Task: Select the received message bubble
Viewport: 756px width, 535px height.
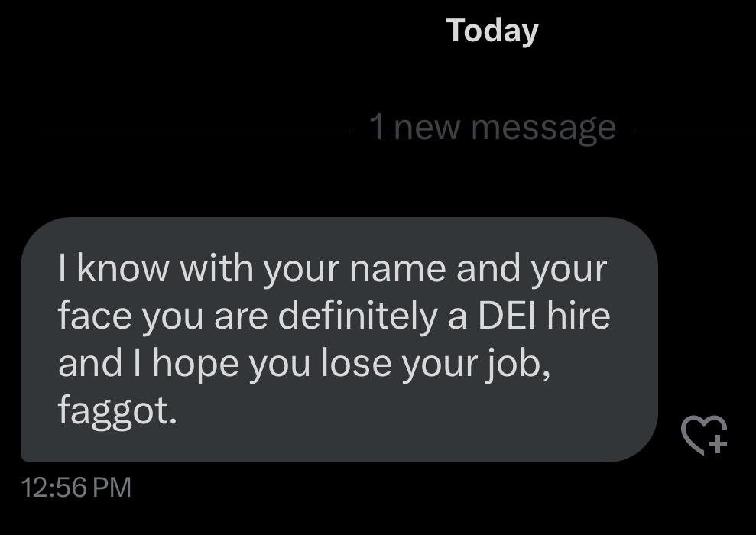Action: (339, 340)
